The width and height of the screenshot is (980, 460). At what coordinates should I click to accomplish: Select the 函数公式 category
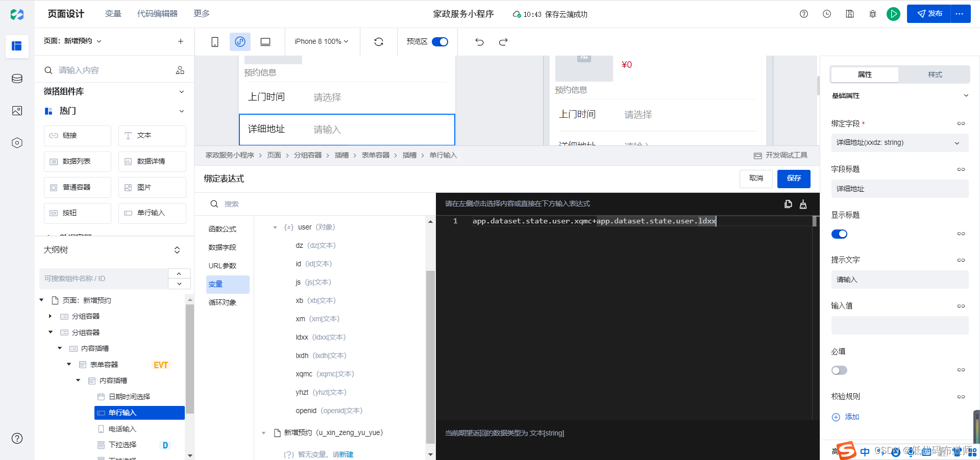coord(223,229)
